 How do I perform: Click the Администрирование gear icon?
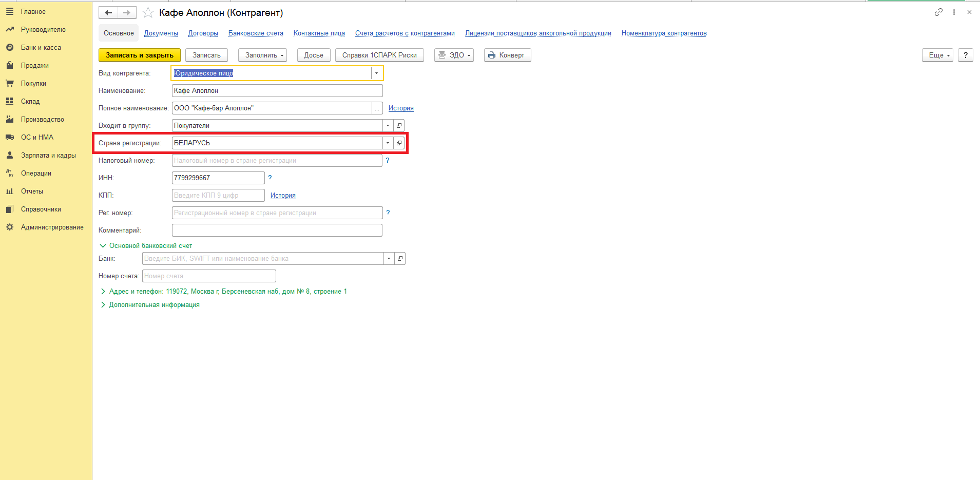(10, 227)
